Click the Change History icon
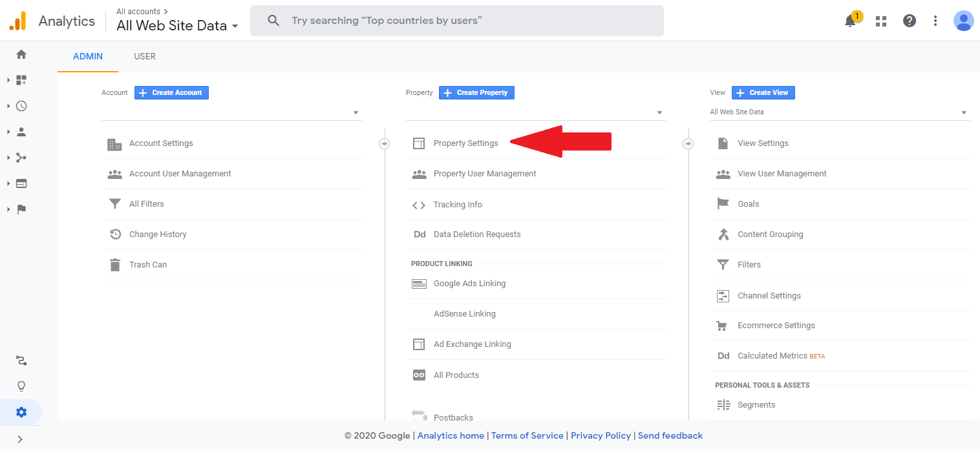 coord(115,235)
